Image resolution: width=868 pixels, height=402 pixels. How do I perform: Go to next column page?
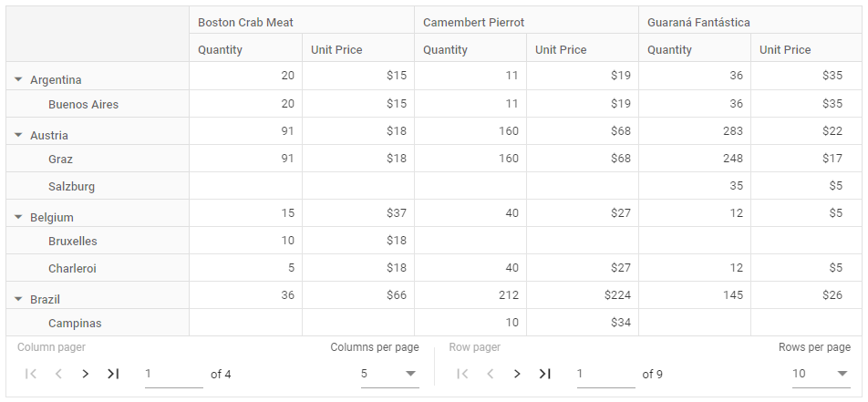[x=86, y=374]
